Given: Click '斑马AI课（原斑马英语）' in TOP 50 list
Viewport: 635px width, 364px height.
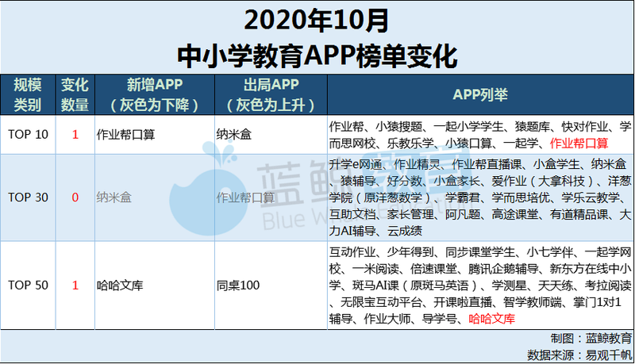Looking at the screenshot, I should point(416,285).
